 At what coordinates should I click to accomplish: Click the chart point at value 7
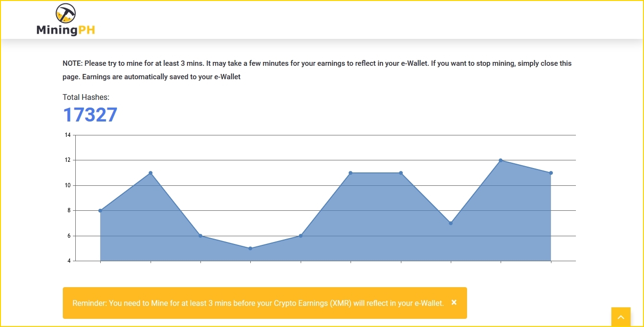451,223
